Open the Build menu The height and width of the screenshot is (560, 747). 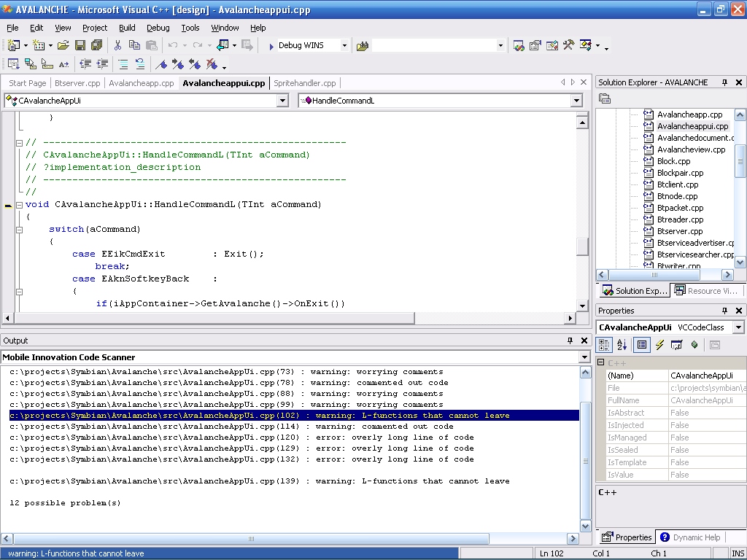click(127, 28)
